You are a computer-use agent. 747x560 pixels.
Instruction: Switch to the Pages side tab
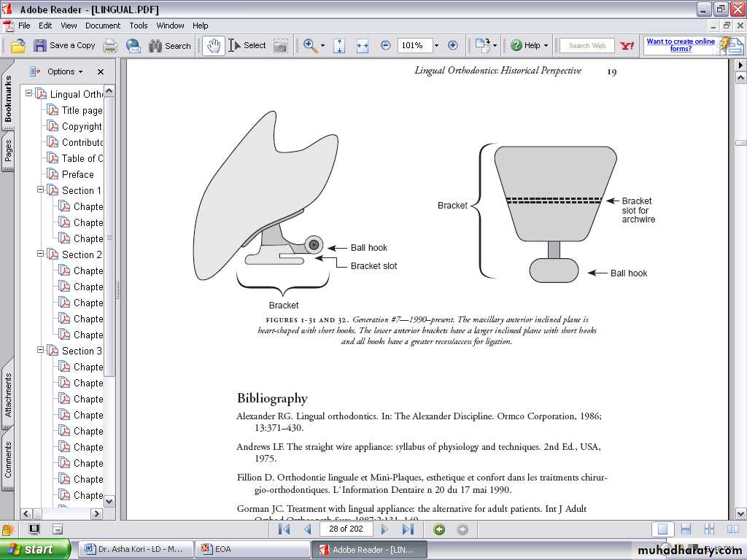(x=8, y=152)
